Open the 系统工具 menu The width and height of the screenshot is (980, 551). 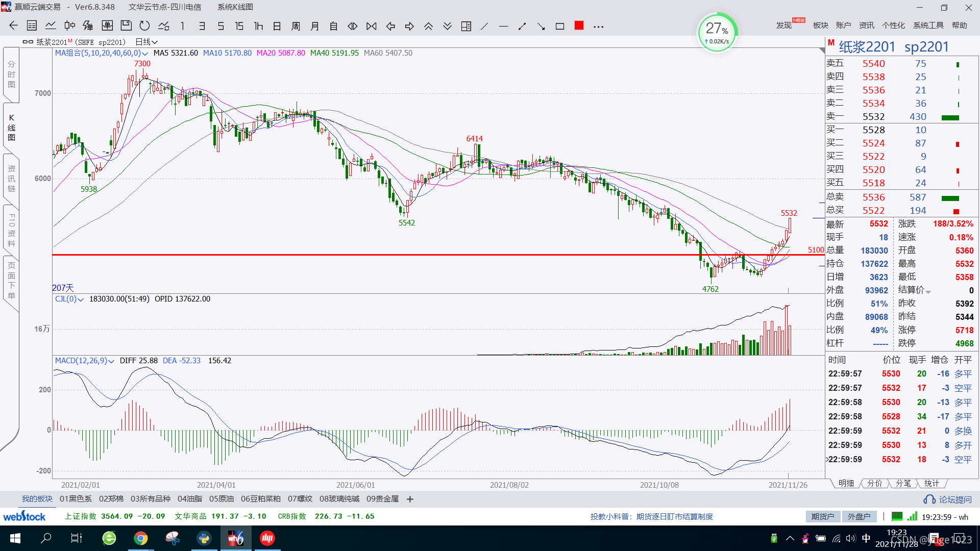click(x=928, y=25)
